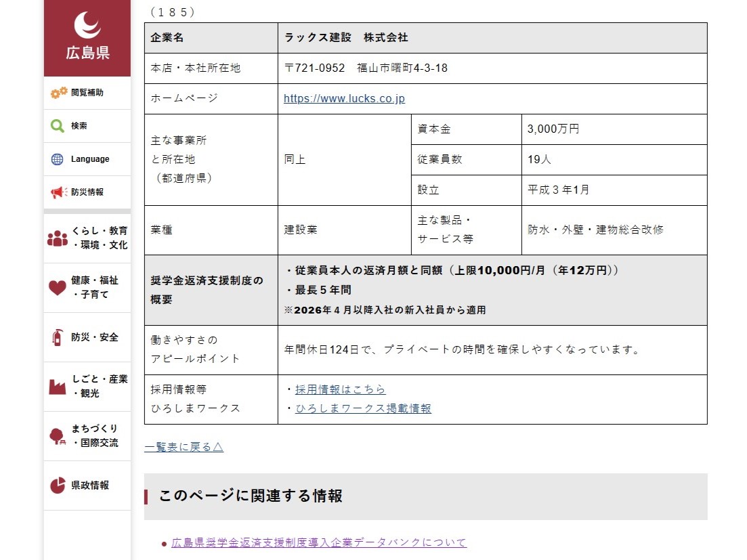The width and height of the screenshot is (747, 560).
Task: Open 広島県奨学金返済支援制度導入企業データバンクについて link
Action: pos(319,542)
